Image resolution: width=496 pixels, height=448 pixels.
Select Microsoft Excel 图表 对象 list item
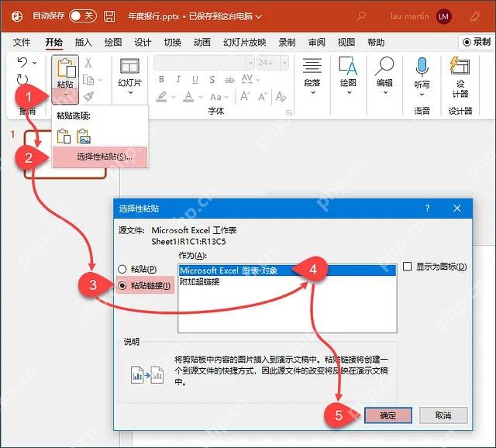pyautogui.click(x=288, y=271)
